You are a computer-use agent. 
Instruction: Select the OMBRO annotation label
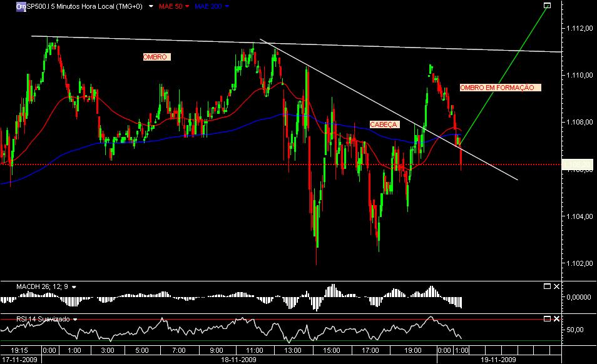156,57
